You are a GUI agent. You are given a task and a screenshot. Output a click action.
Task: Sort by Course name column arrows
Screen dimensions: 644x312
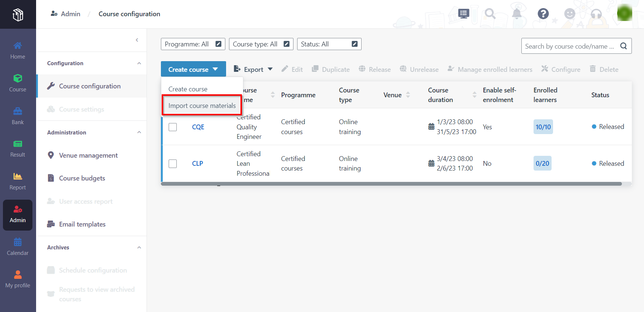(x=273, y=95)
